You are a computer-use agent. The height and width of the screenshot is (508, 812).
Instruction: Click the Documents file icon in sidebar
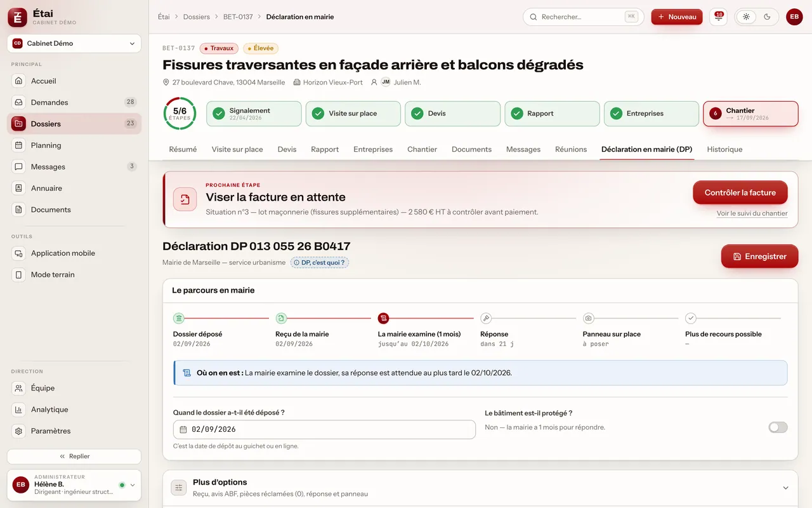pyautogui.click(x=19, y=210)
